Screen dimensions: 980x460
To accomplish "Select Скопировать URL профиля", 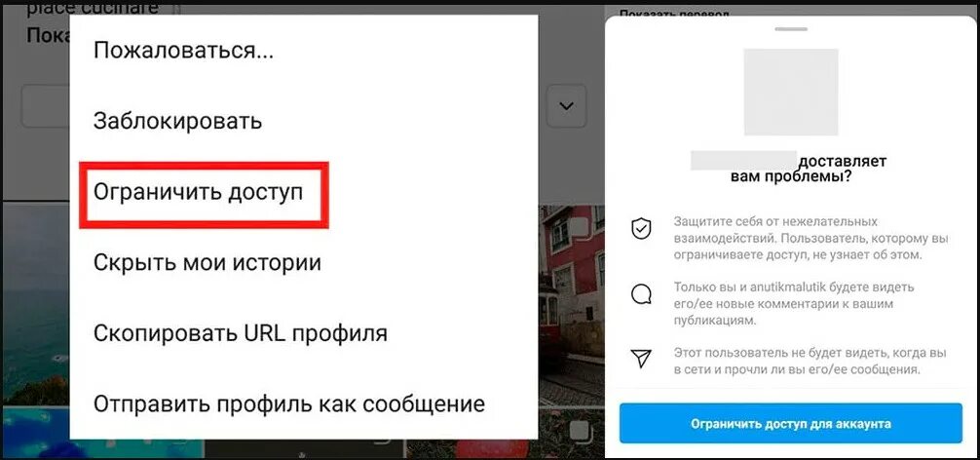I will (x=241, y=333).
